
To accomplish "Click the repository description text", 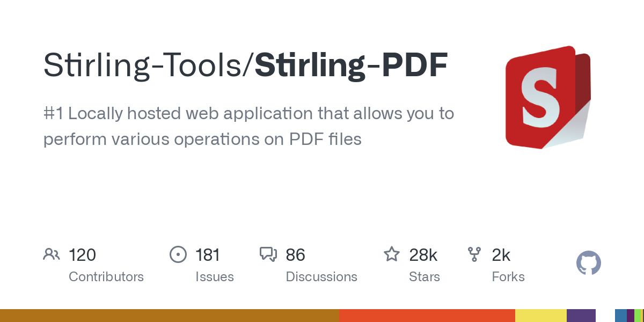I will (x=248, y=127).
